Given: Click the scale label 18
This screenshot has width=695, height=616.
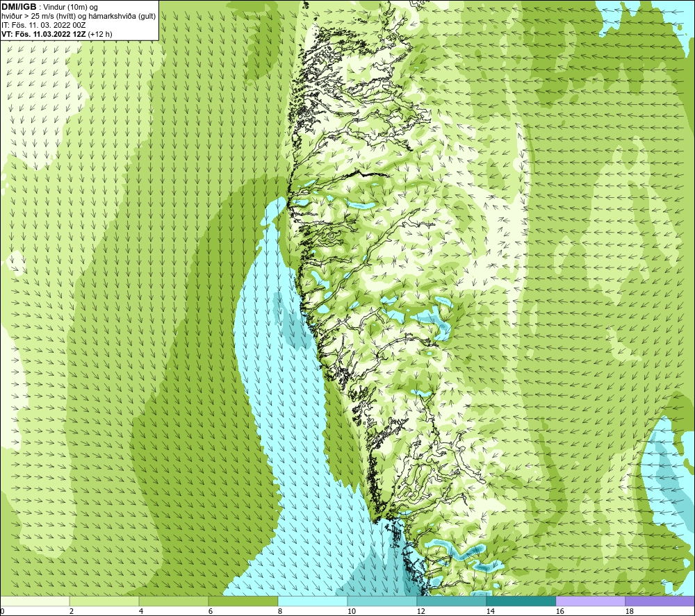Looking at the screenshot, I should 629,612.
